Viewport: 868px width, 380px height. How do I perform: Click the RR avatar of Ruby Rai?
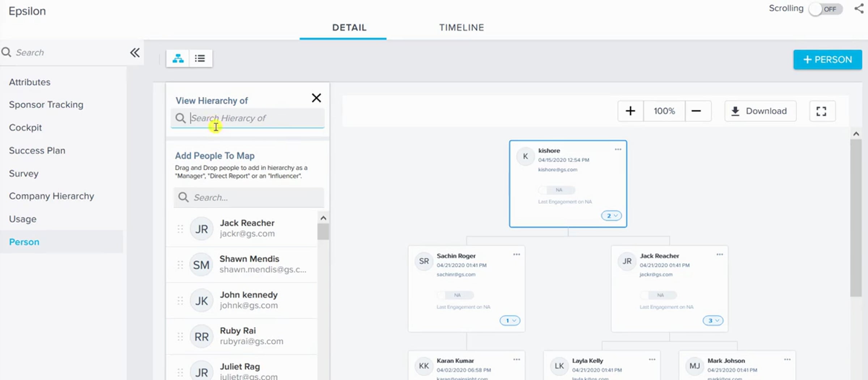(x=201, y=337)
